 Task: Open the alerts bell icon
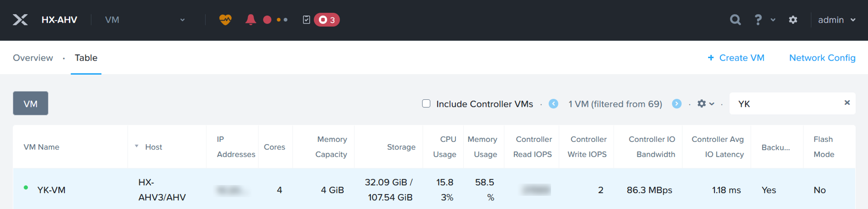pos(250,19)
